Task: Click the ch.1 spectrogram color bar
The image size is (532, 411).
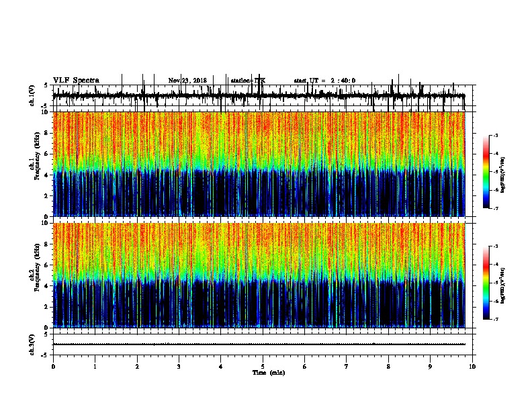Action: pyautogui.click(x=486, y=172)
